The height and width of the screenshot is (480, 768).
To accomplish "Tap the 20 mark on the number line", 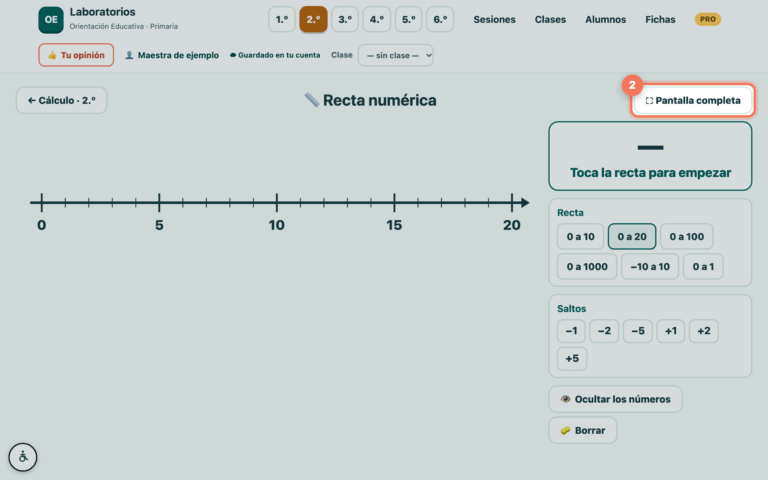I will pyautogui.click(x=512, y=202).
